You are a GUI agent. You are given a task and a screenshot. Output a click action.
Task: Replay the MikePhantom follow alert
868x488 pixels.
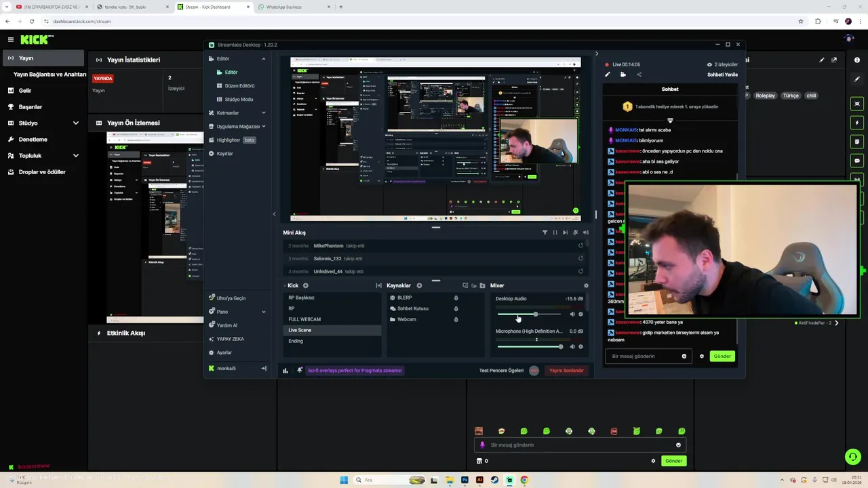click(580, 245)
